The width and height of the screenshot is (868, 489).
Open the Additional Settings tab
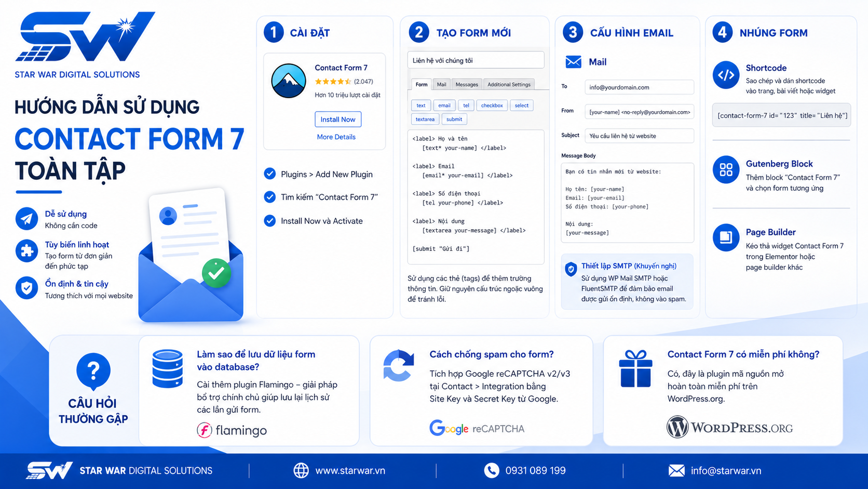(x=509, y=84)
